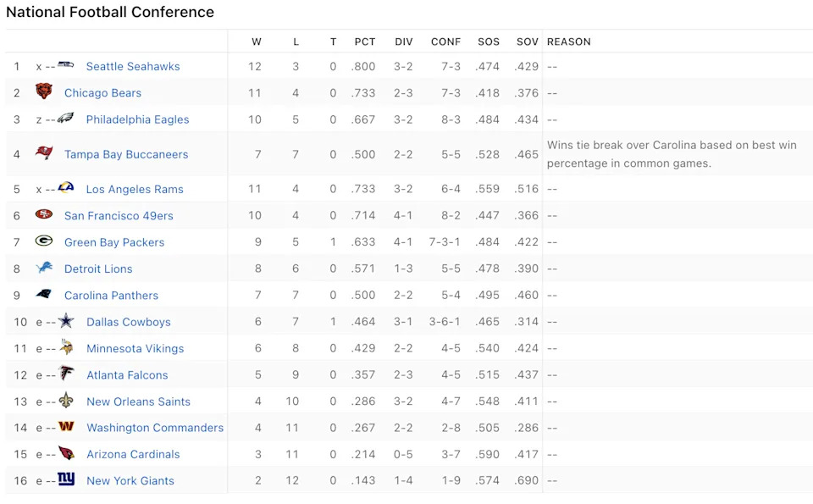The width and height of the screenshot is (813, 504).
Task: Click the Carolina Panthers logo icon
Action: click(x=44, y=295)
